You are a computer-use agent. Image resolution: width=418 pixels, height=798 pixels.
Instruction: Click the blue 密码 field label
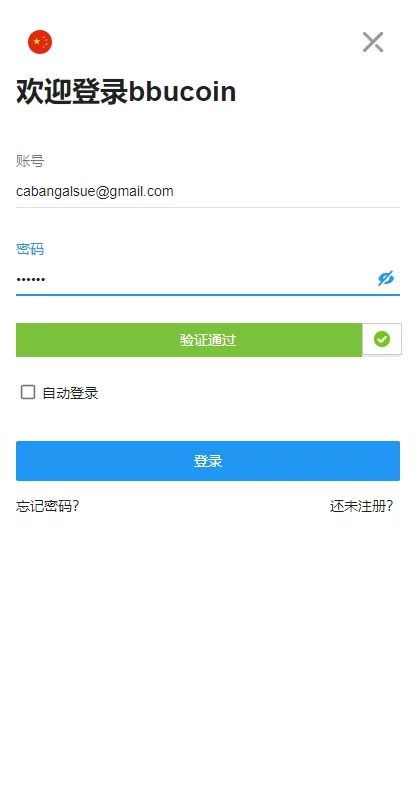coord(30,249)
